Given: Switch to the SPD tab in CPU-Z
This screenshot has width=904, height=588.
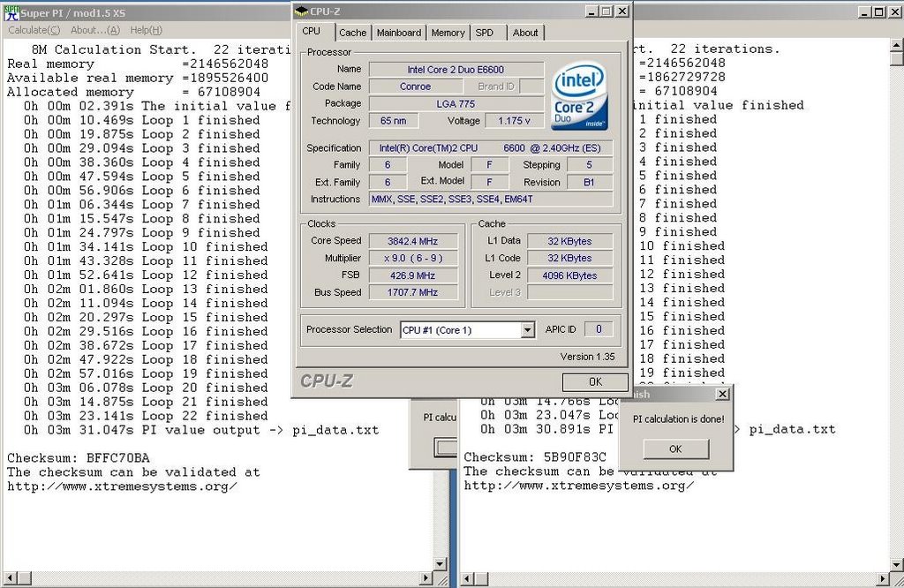Looking at the screenshot, I should pos(485,33).
